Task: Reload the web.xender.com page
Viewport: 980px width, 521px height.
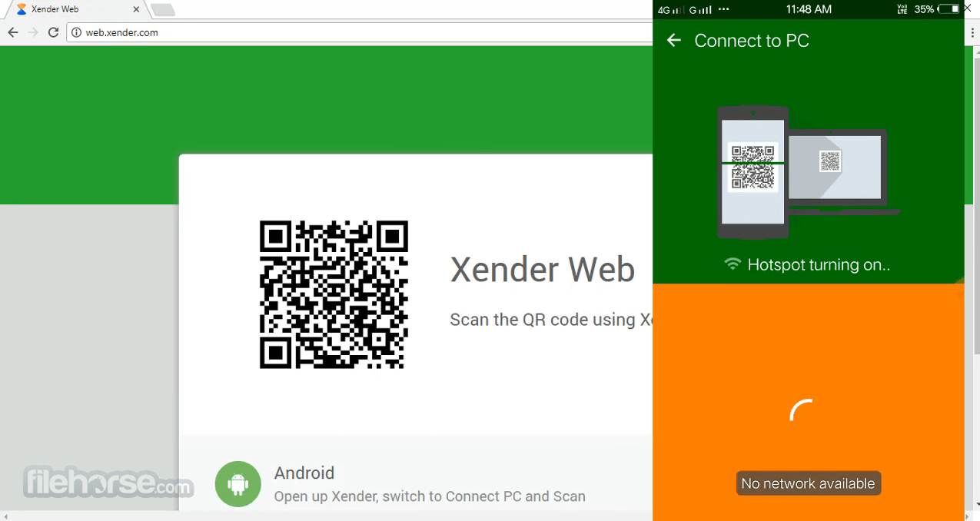Action: (53, 32)
